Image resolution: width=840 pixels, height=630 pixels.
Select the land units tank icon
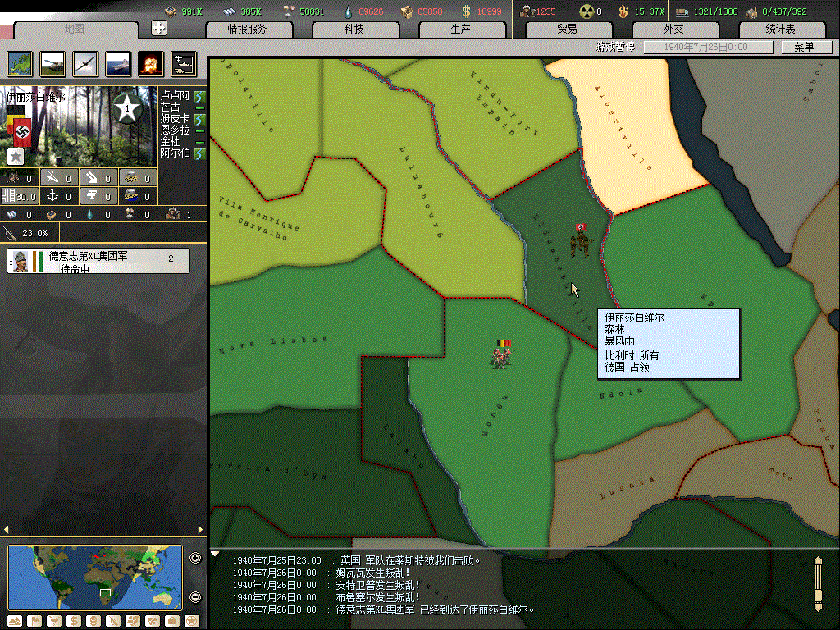(x=53, y=64)
